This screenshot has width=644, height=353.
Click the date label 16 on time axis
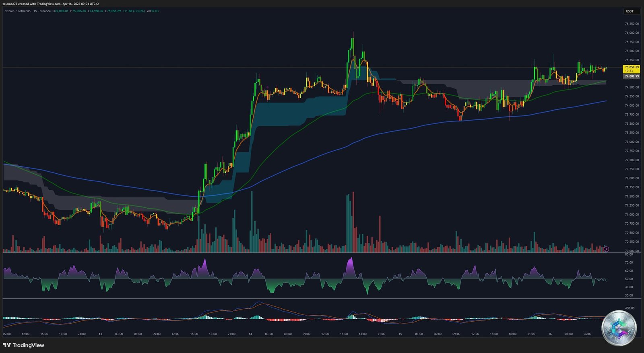click(550, 334)
